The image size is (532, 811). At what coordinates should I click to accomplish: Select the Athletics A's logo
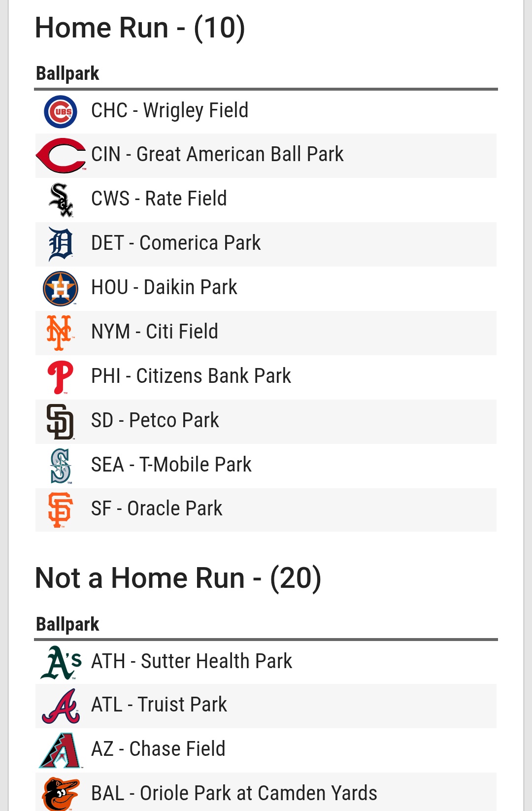pos(61,662)
